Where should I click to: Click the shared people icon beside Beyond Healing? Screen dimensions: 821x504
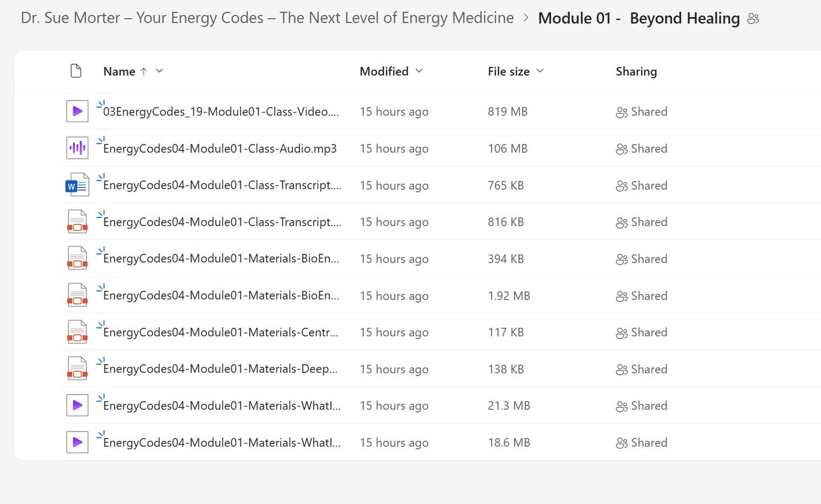point(753,19)
